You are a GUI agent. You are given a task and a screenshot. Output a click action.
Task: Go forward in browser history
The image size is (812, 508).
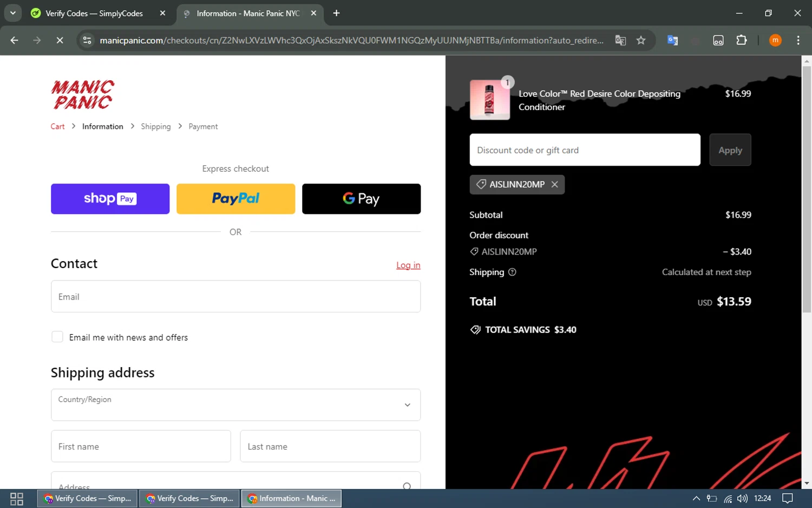[37, 40]
